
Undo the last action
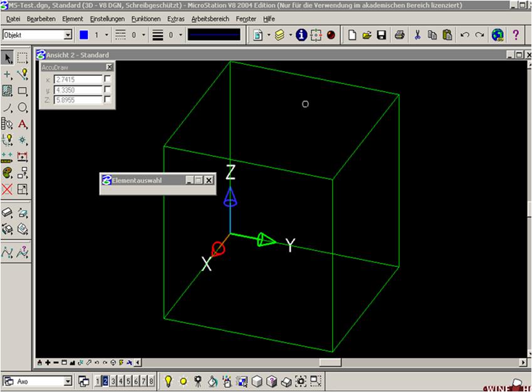pyautogui.click(x=464, y=36)
